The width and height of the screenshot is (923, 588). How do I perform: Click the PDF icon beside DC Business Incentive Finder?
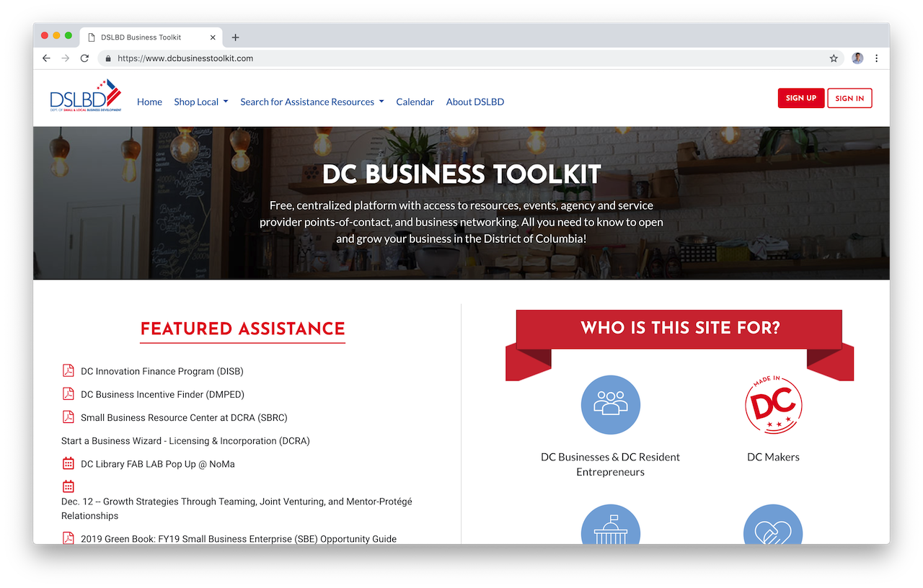pos(68,393)
